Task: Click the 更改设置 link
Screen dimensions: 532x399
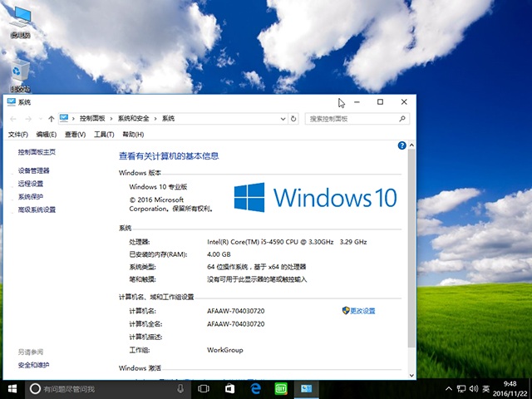Action: coord(362,311)
